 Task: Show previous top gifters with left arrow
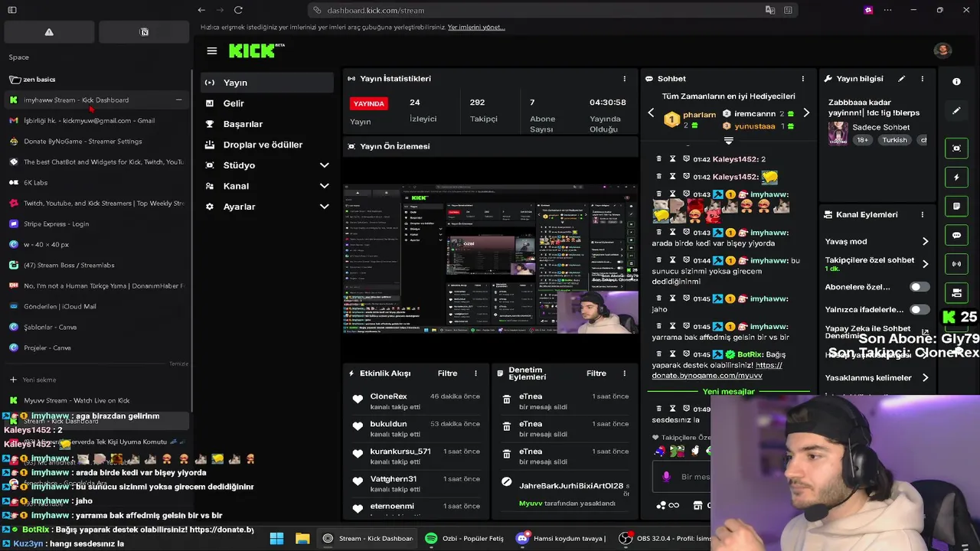(651, 113)
